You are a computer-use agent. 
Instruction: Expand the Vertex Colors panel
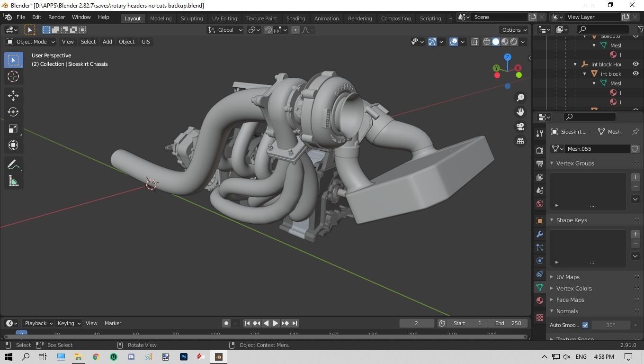click(x=574, y=288)
